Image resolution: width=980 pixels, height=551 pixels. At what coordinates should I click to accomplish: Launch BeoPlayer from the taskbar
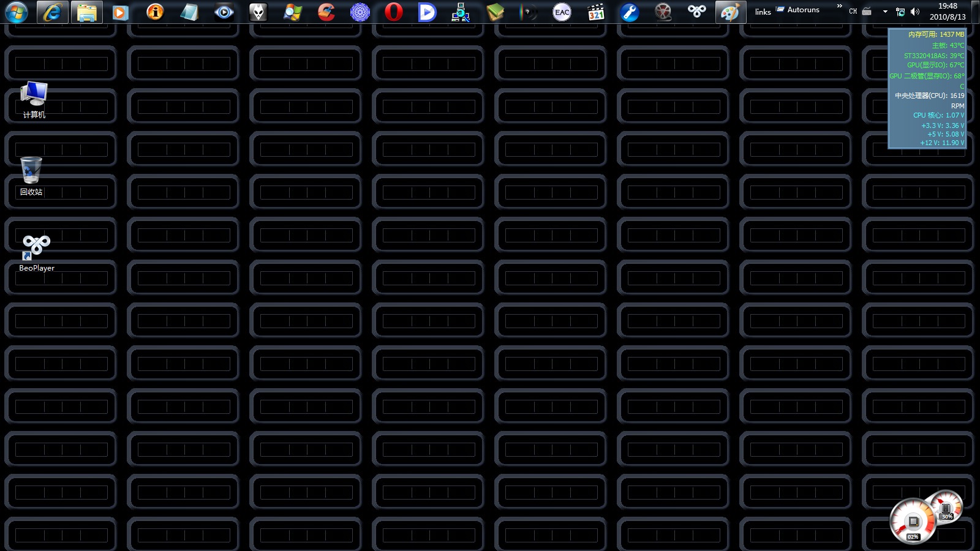tap(696, 12)
